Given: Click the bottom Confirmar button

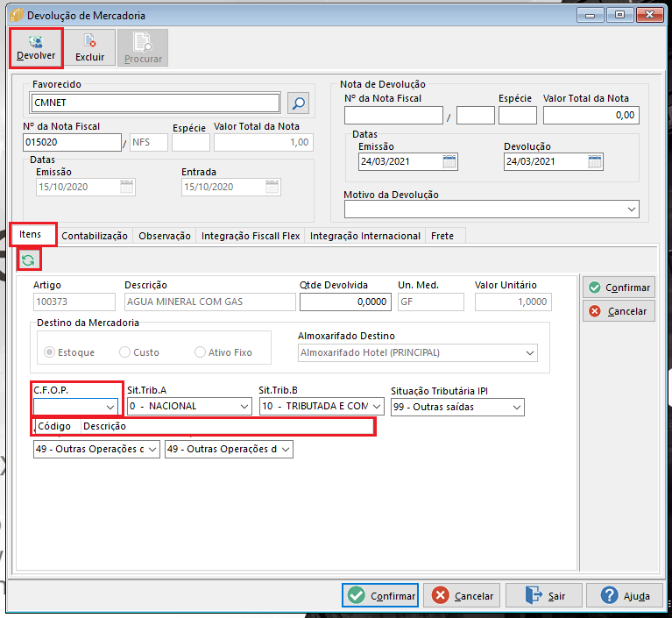Looking at the screenshot, I should pyautogui.click(x=380, y=595).
